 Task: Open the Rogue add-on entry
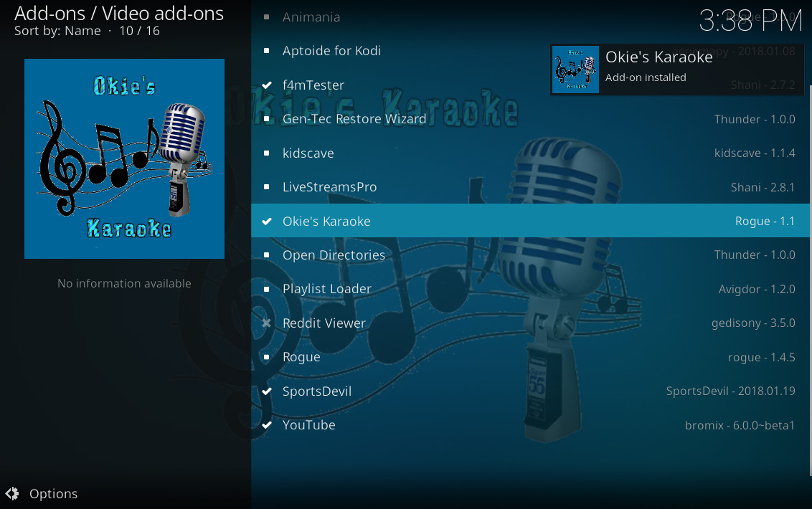point(301,357)
